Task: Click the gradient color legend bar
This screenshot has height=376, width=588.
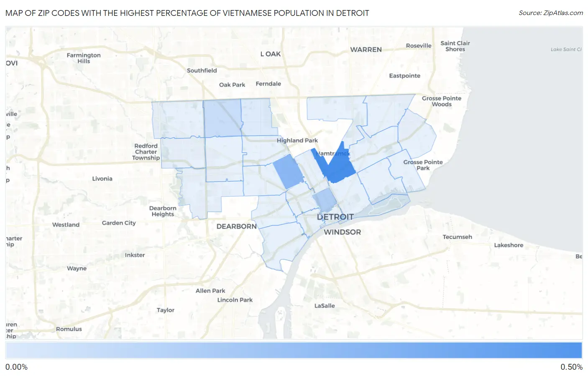Action: 294,350
